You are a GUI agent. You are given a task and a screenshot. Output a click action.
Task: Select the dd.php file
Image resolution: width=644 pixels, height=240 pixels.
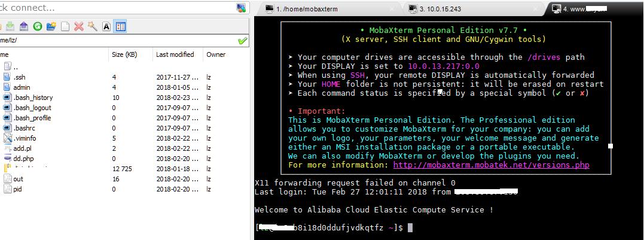coord(23,159)
